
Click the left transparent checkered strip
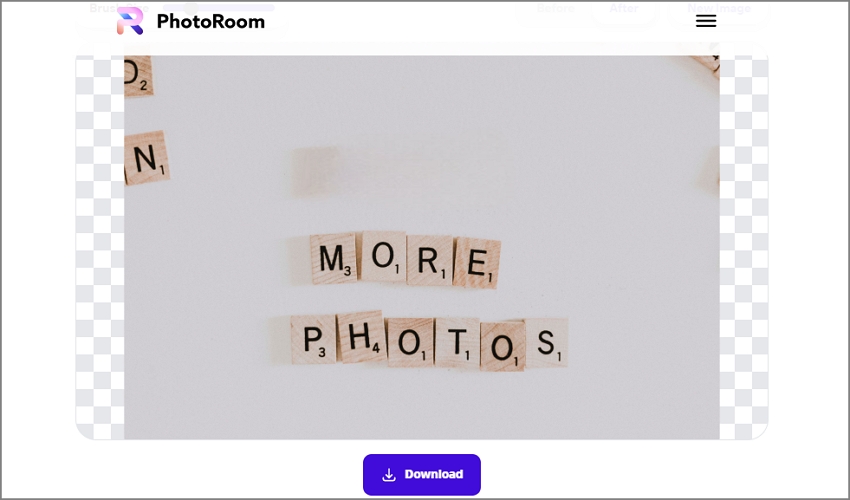(100, 247)
